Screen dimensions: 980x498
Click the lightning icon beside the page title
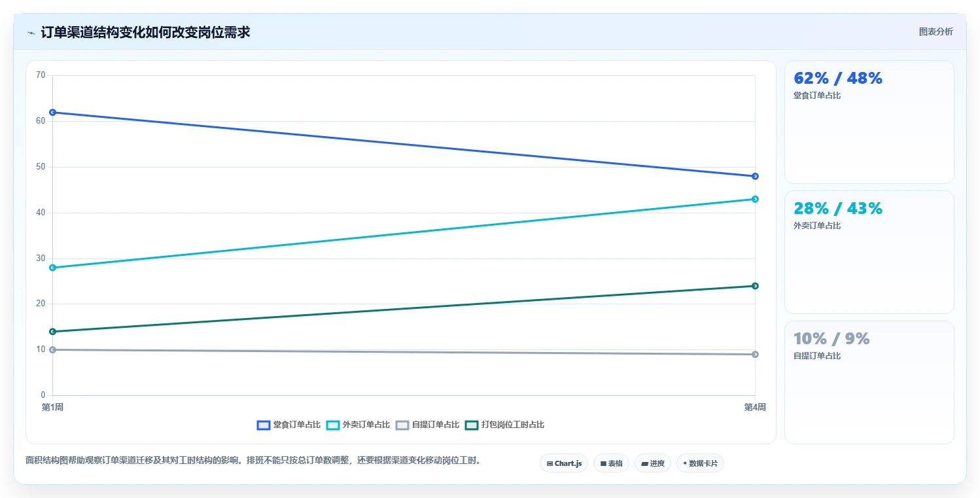click(x=31, y=33)
